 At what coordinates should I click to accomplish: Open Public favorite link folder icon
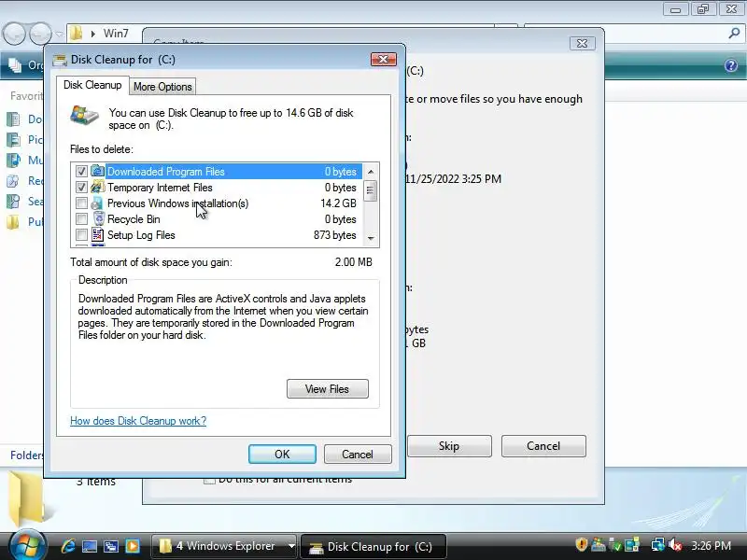pos(13,222)
